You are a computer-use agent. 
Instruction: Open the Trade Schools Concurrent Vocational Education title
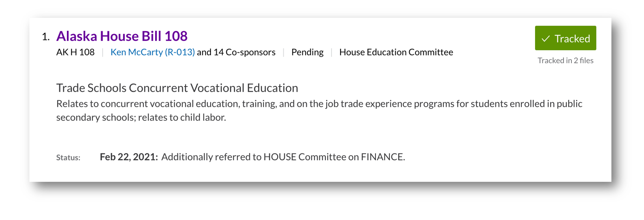pyautogui.click(x=177, y=88)
